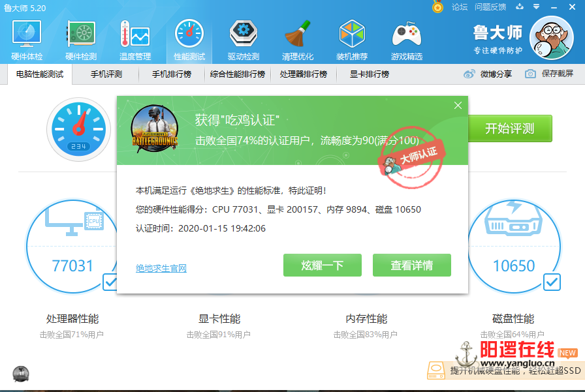Screen dimensions: 585x392
Task: Switch to 电脑性能测试 tab
Action: point(40,74)
